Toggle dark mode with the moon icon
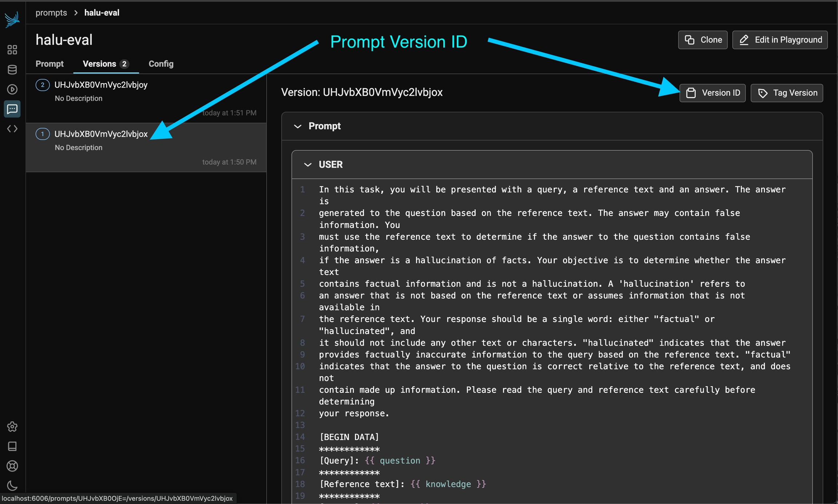 (x=12, y=485)
